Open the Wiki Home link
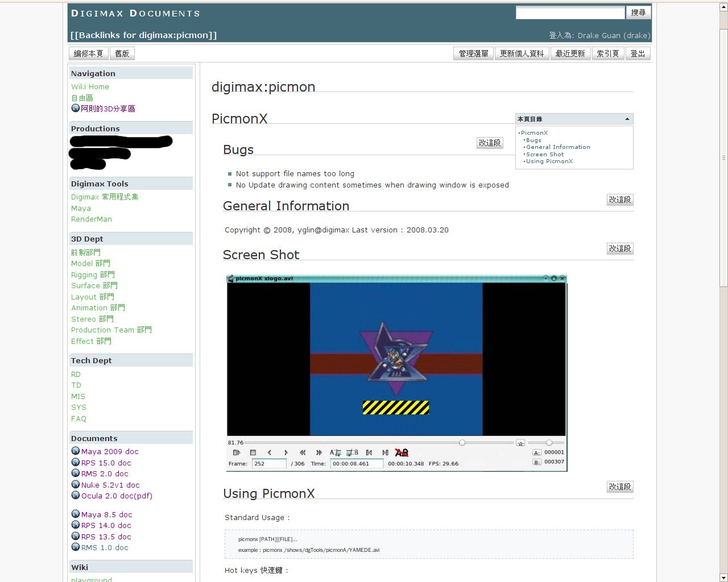The height and width of the screenshot is (582, 728). pyautogui.click(x=90, y=86)
